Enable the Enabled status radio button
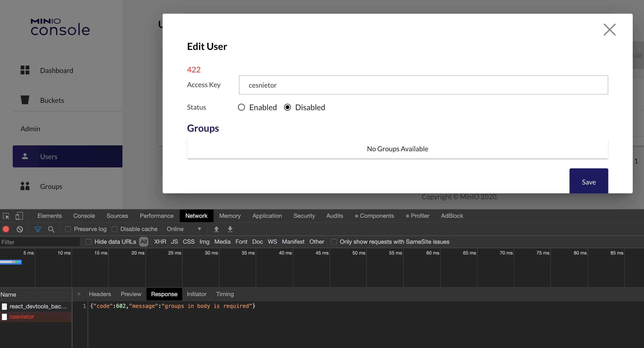Image resolution: width=644 pixels, height=348 pixels. coord(241,107)
